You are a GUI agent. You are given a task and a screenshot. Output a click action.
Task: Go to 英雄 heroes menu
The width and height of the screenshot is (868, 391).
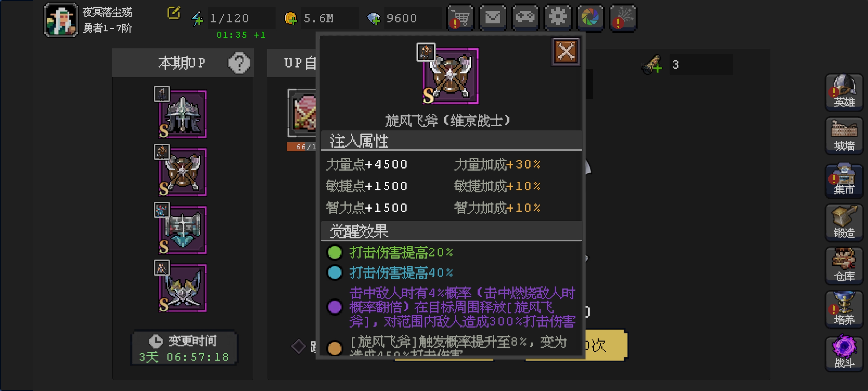(x=844, y=92)
